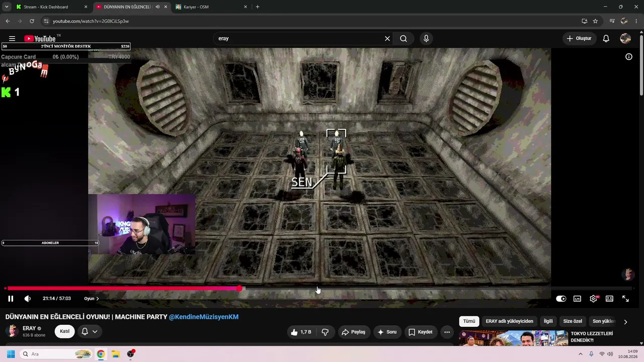Screen dimensions: 644x362
Task: Open ERAY channel avatar
Action: coord(12,331)
